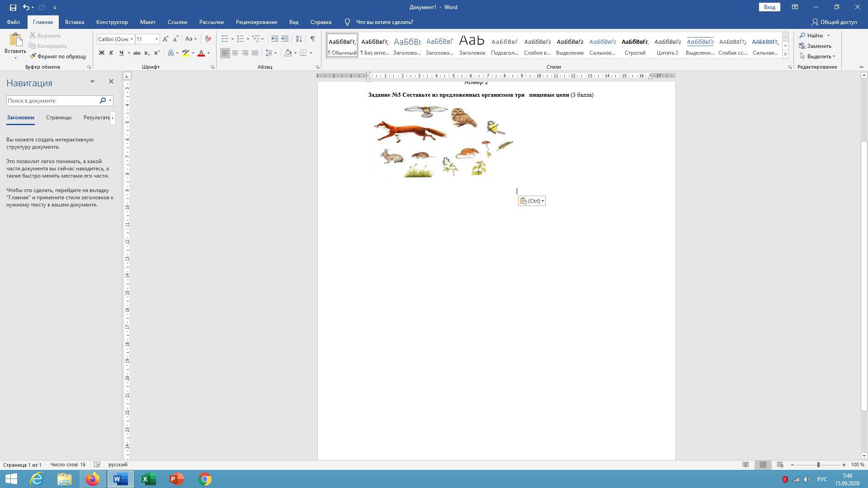Click the Sort A-Z icon
The image size is (868, 488).
click(x=299, y=39)
